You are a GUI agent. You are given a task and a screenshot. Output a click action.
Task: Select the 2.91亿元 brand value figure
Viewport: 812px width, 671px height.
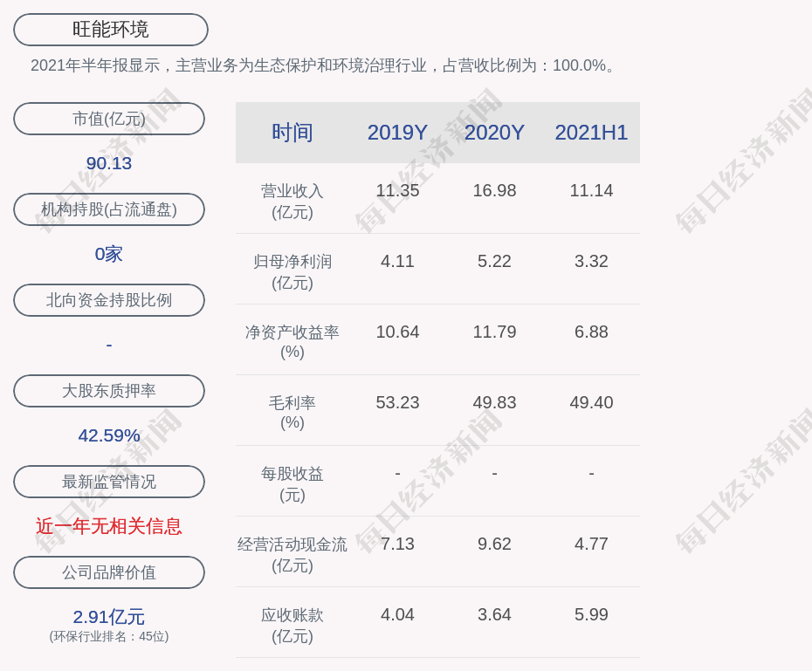(x=109, y=617)
